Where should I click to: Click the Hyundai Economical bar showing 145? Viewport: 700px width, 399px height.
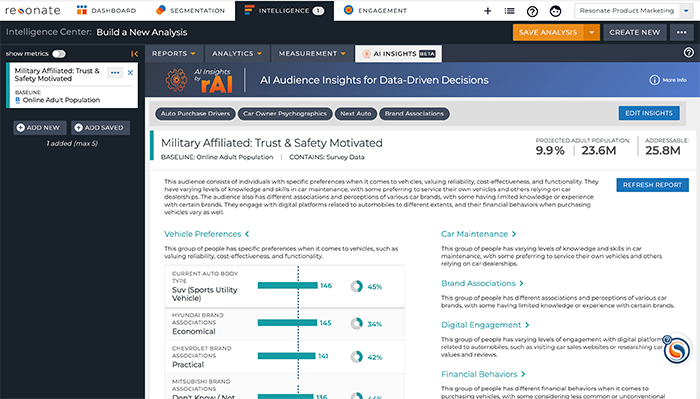coord(288,323)
